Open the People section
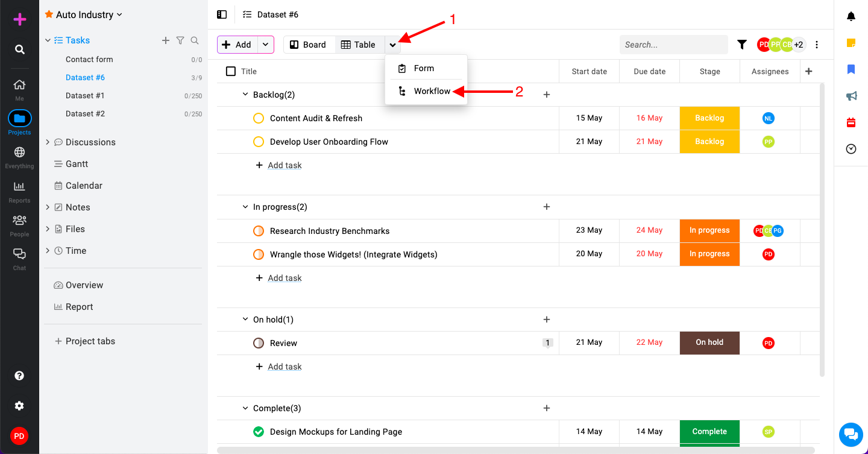This screenshot has width=868, height=454. pos(19,225)
